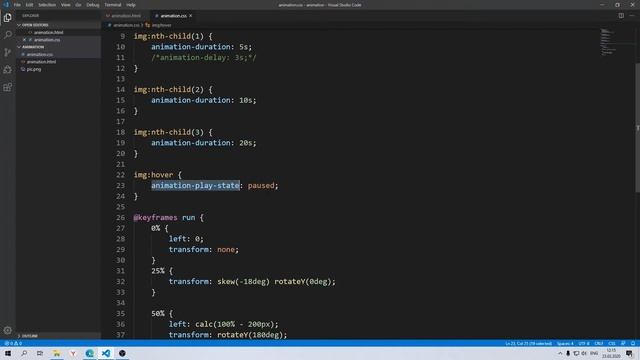Image resolution: width=640 pixels, height=360 pixels.
Task: Open Yandex browser from the taskbar
Action: coord(73,353)
